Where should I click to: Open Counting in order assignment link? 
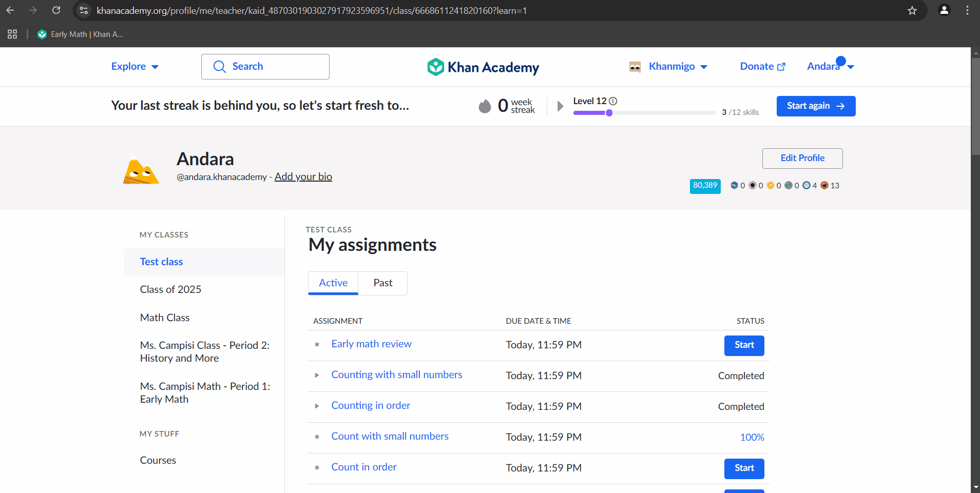371,406
